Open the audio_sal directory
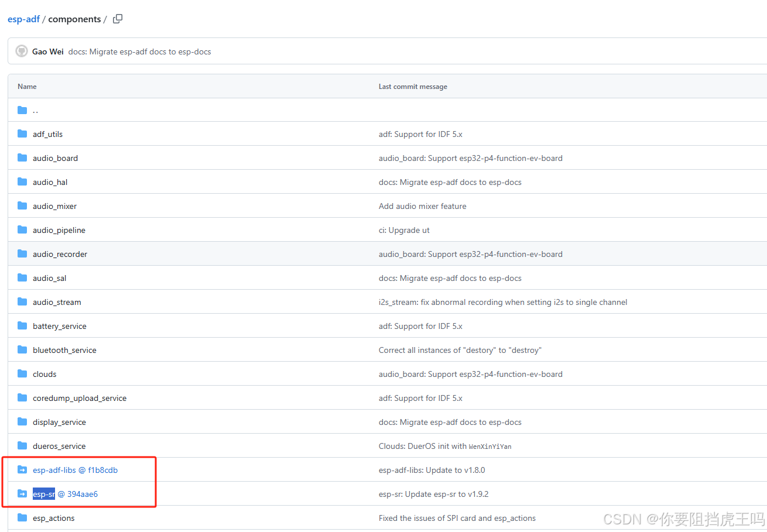Screen dimensions: 767x532 pyautogui.click(x=49, y=278)
